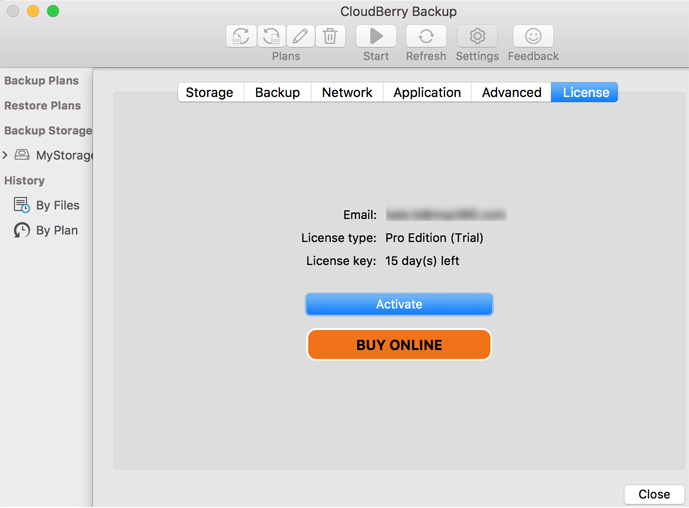
Task: Expand the MyStorage tree node
Action: (5, 155)
